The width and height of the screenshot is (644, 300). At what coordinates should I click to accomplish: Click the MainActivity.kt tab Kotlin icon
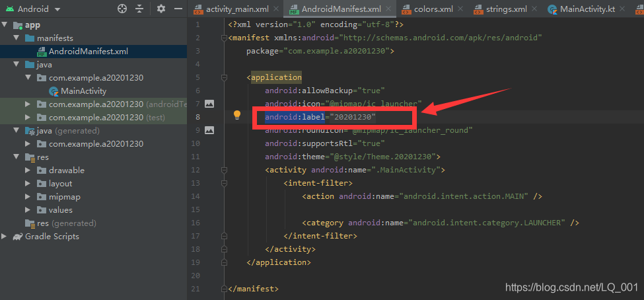click(552, 9)
